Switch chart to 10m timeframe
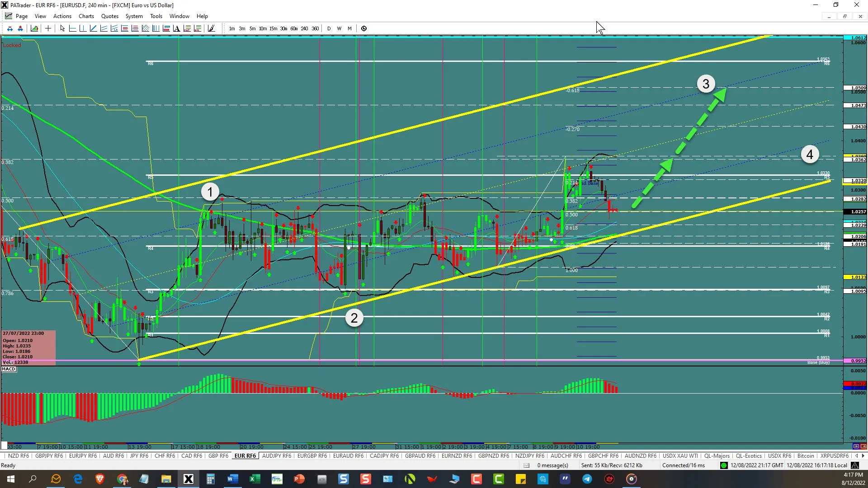868x488 pixels. pos(263,28)
